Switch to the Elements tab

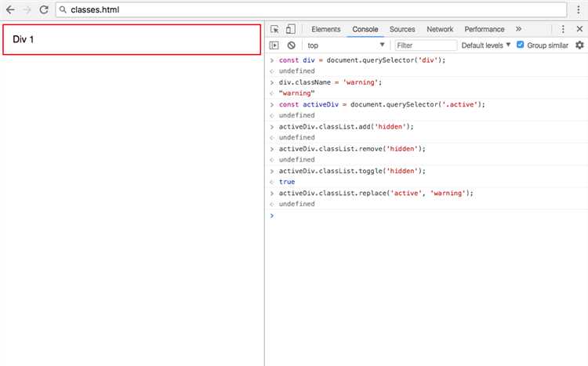coord(325,29)
